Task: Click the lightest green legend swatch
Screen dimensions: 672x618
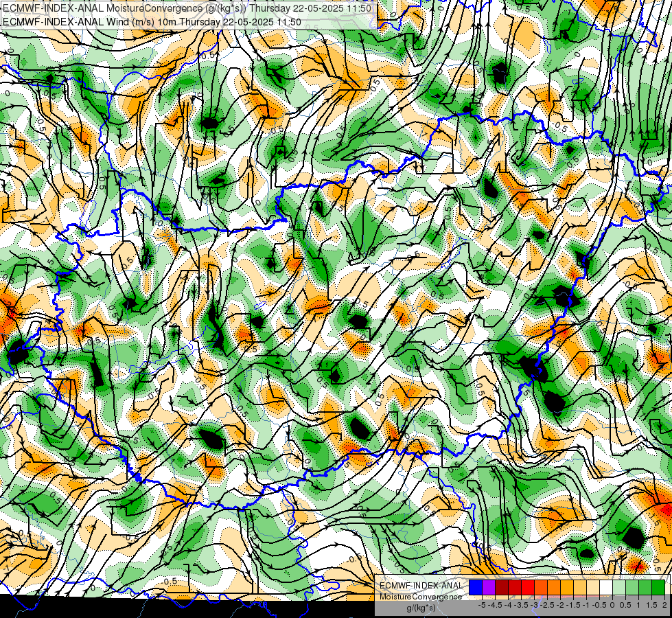Action: pyautogui.click(x=619, y=587)
